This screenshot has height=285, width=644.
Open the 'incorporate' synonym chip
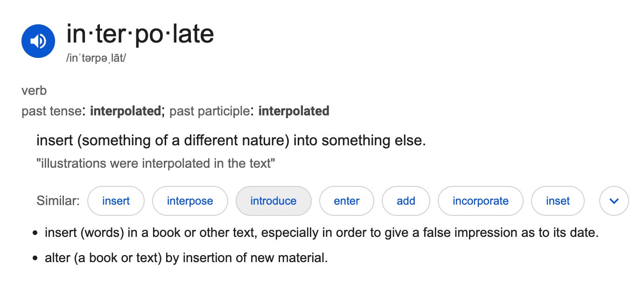click(x=480, y=201)
